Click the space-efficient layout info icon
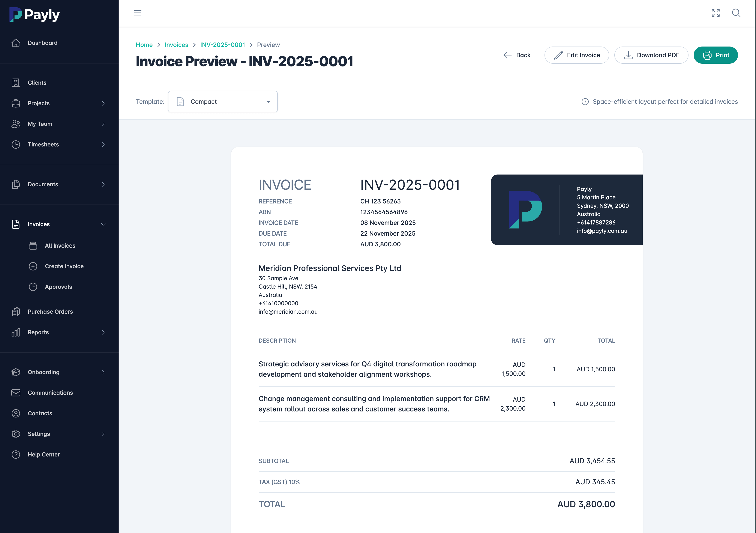 coord(585,101)
